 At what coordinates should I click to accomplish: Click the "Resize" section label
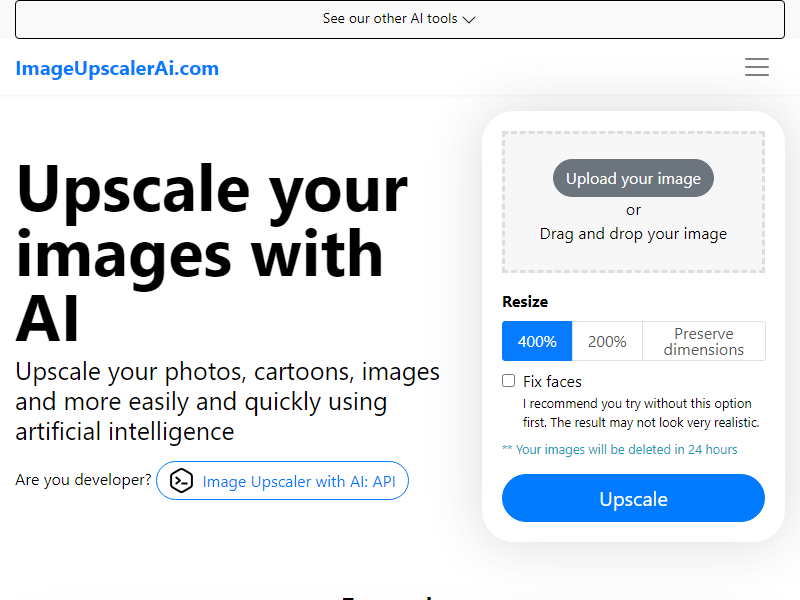pos(525,302)
